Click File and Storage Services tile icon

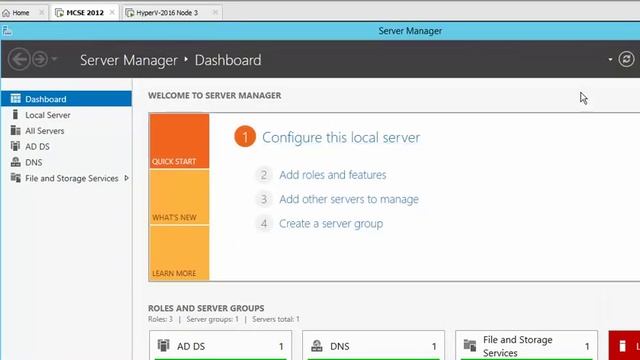click(x=470, y=345)
